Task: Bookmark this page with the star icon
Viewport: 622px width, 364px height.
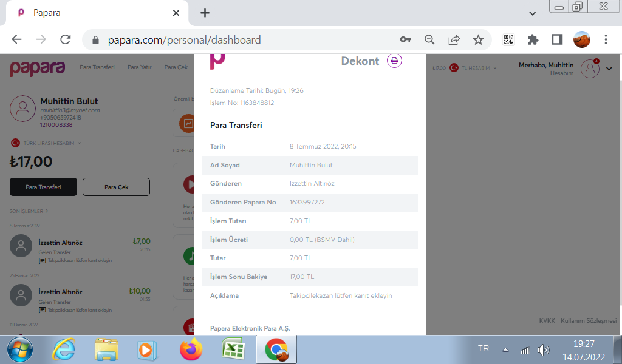Action: [x=479, y=39]
